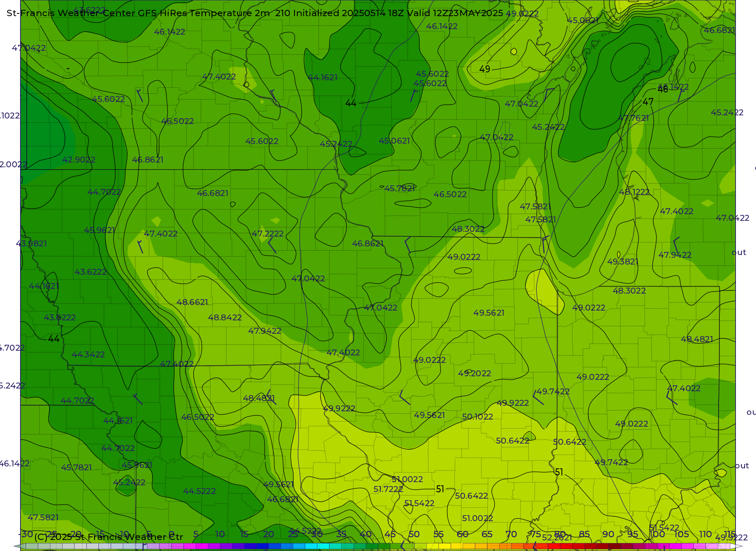The image size is (756, 551).
Task: Click the 48.8422 temperature label
Action: click(225, 318)
